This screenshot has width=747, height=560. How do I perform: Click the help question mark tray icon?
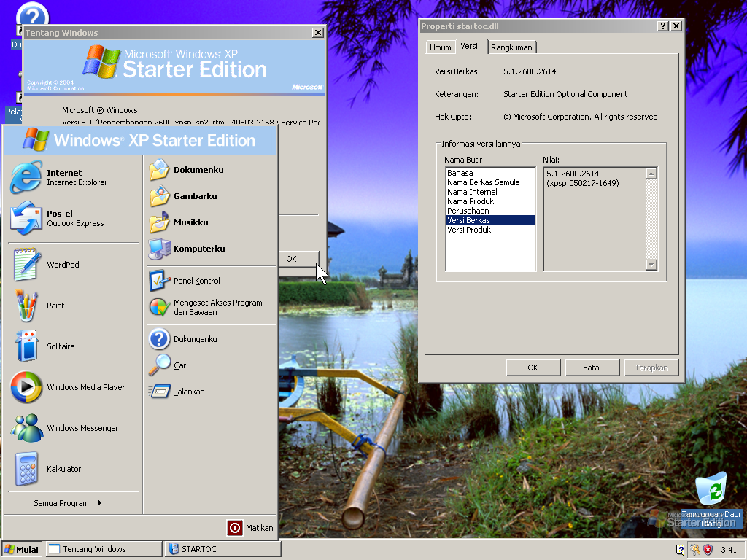pos(681,550)
